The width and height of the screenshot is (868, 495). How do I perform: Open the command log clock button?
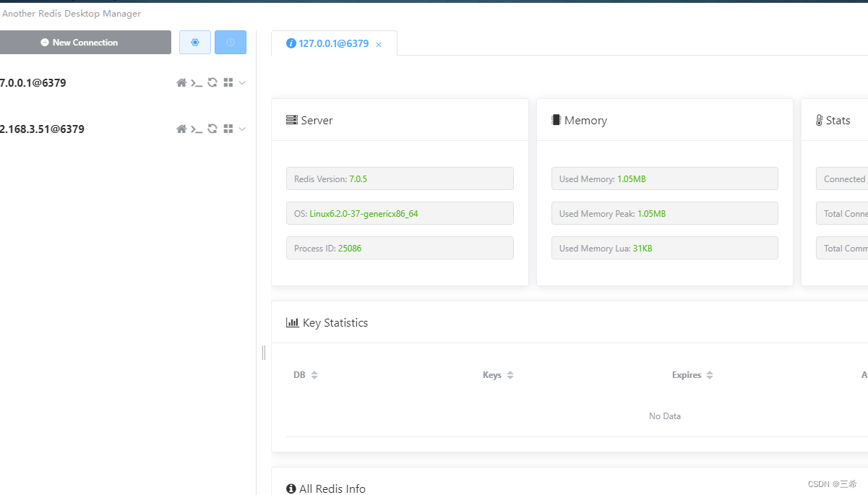pos(231,43)
